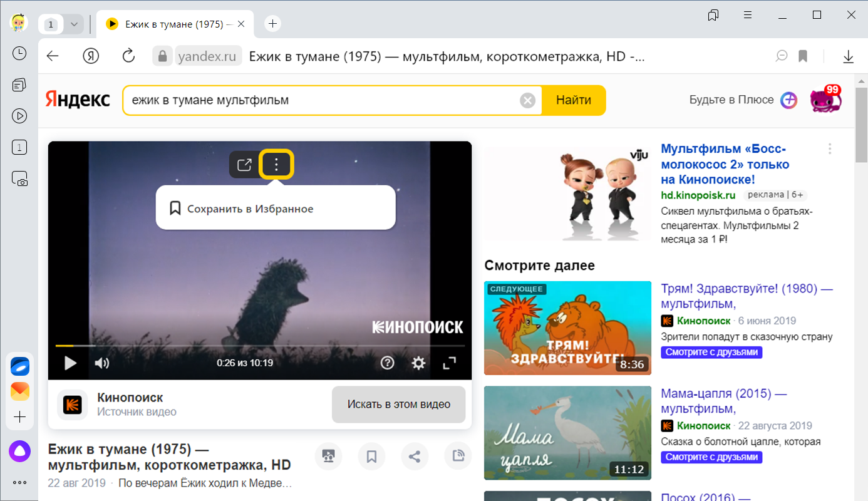Open sidebar settings via the three dots
Screen dimensions: 868x501
click(19, 483)
